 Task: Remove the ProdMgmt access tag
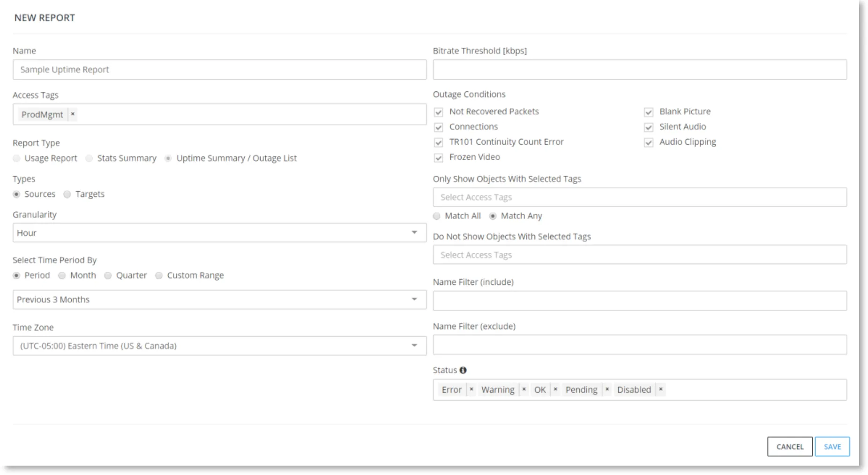(x=73, y=114)
